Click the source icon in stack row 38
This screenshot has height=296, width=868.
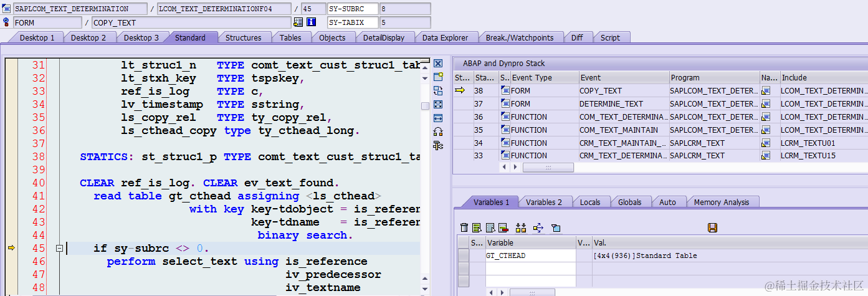[x=505, y=91]
